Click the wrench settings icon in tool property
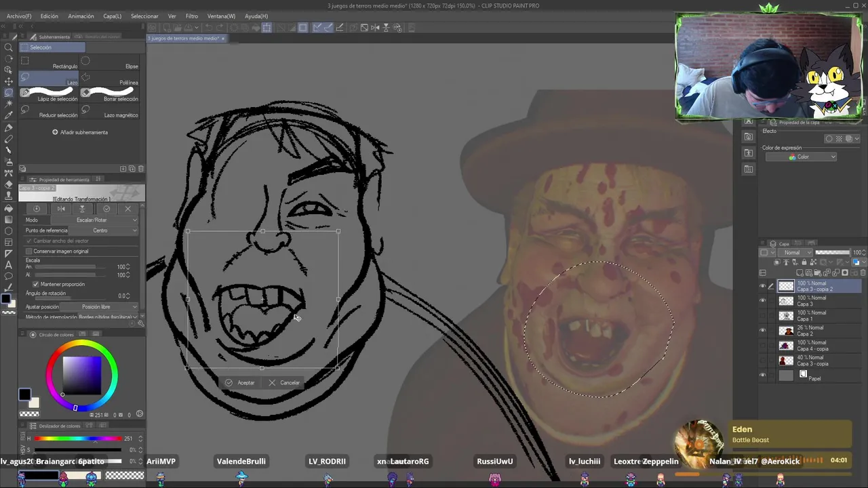Screen dimensions: 868x488 click(140, 323)
